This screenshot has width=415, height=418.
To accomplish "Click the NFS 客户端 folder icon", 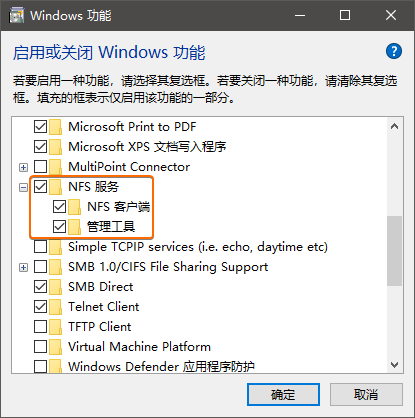I will 75,207.
